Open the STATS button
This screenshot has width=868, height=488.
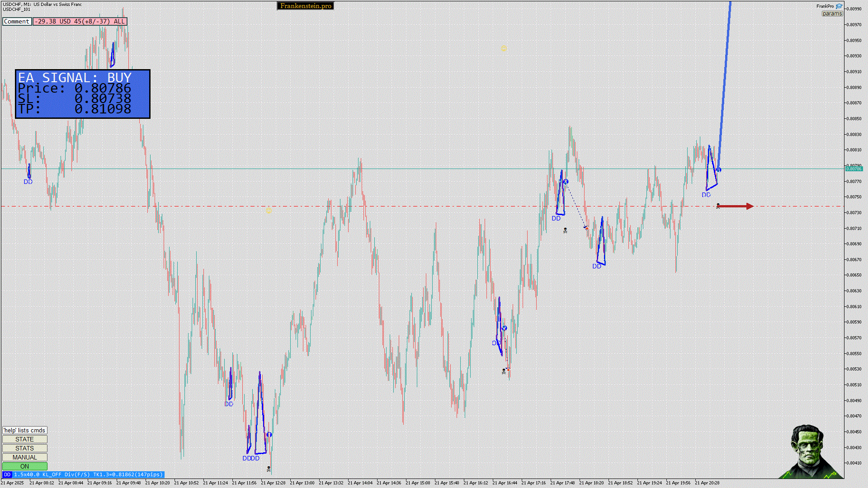pos(24,448)
